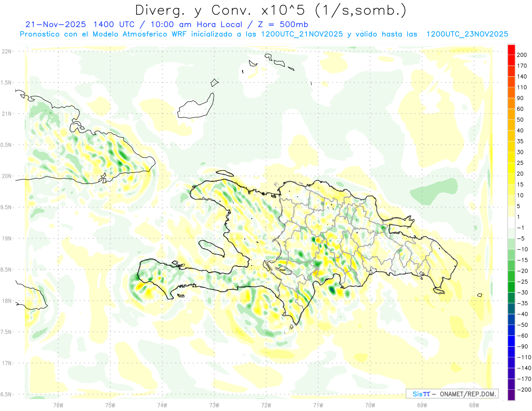Click the '20N' latitude label
The image size is (532, 411).
[x=7, y=176]
